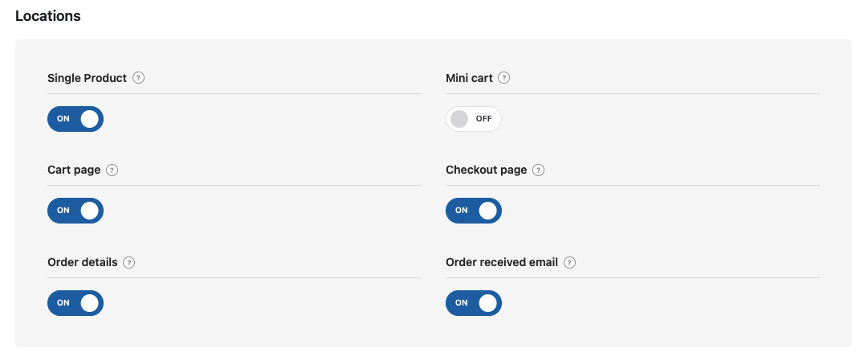868x361 pixels.
Task: Click the Order received email label
Action: point(502,263)
